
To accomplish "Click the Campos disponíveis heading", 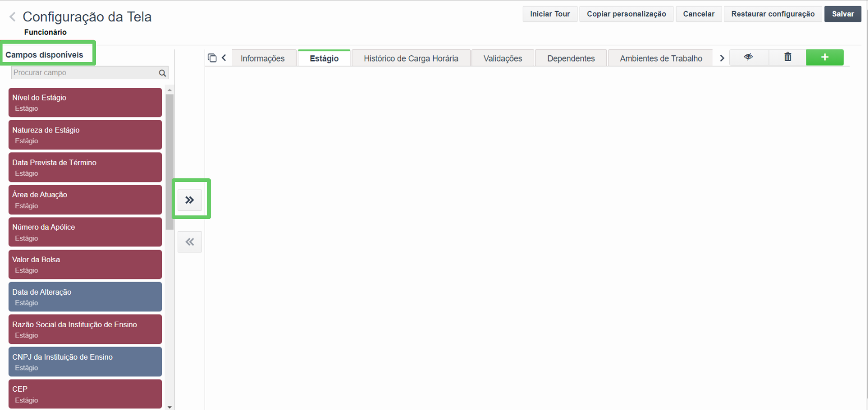I will tap(44, 55).
